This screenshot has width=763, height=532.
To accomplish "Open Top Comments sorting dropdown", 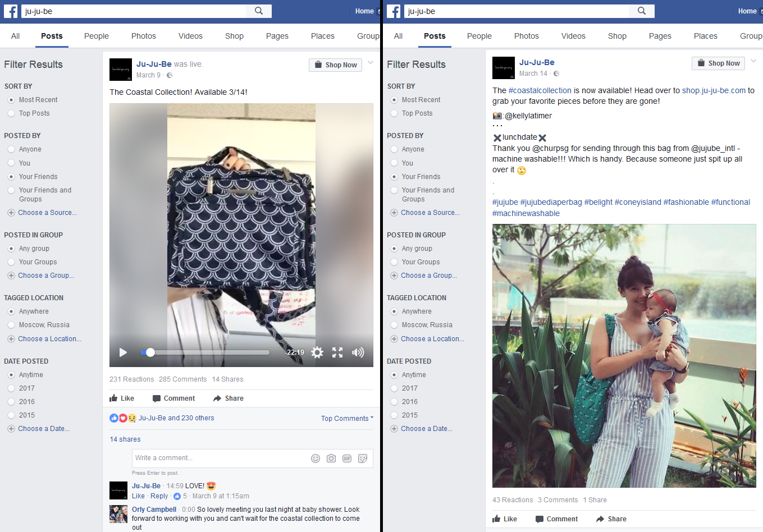I will 347,419.
